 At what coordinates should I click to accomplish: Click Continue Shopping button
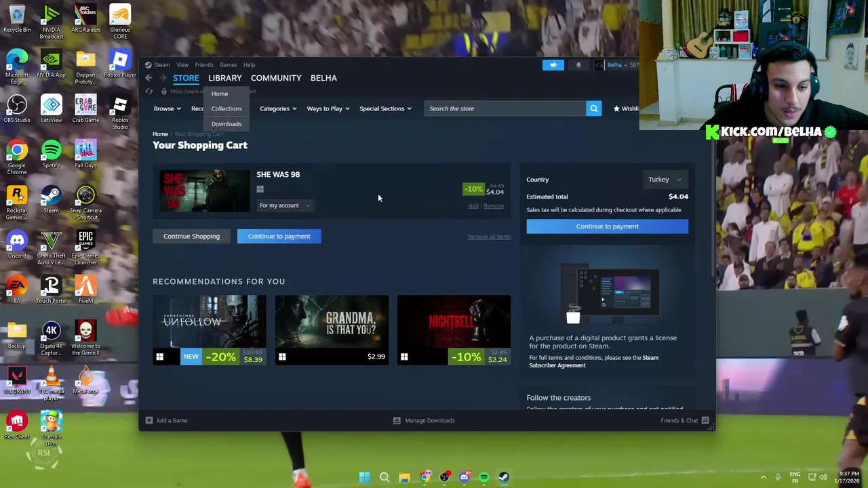point(191,237)
